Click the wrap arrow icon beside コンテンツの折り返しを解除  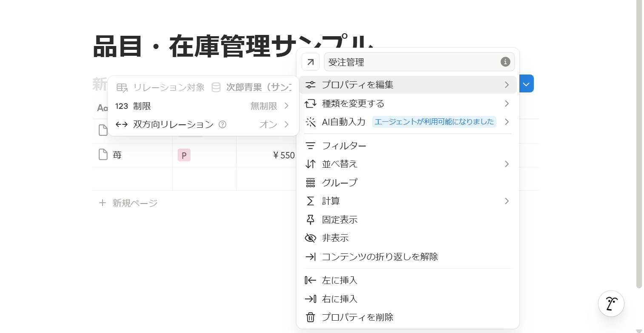pos(311,257)
